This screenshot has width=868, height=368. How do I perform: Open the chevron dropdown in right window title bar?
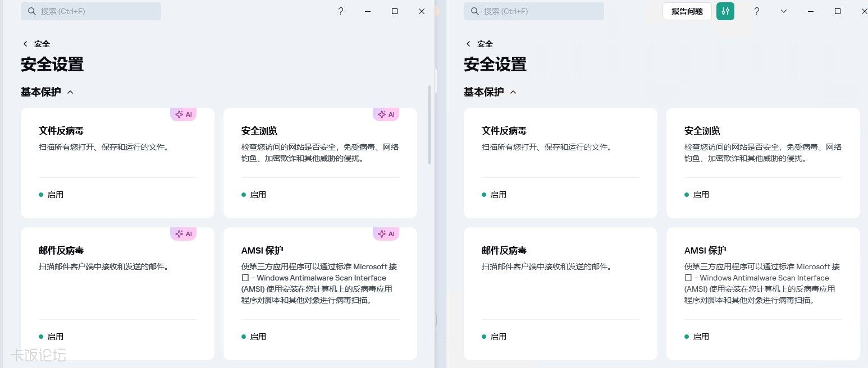click(x=784, y=11)
